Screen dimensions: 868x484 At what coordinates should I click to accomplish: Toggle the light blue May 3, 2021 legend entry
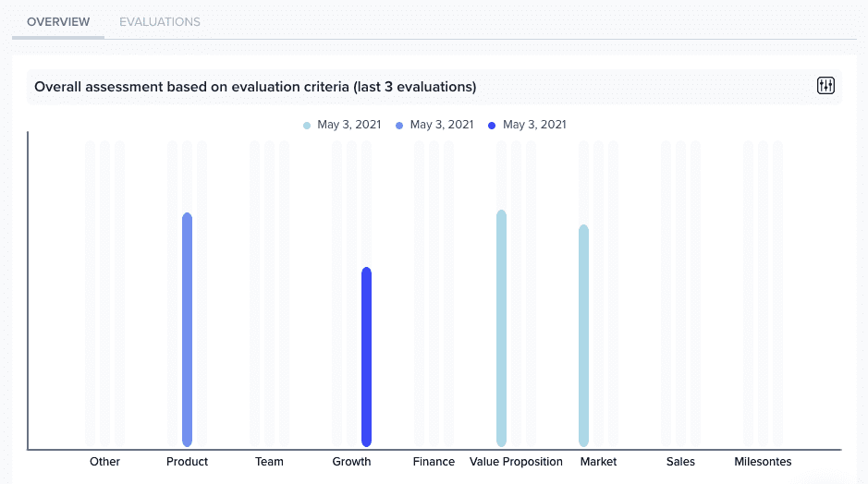(342, 125)
